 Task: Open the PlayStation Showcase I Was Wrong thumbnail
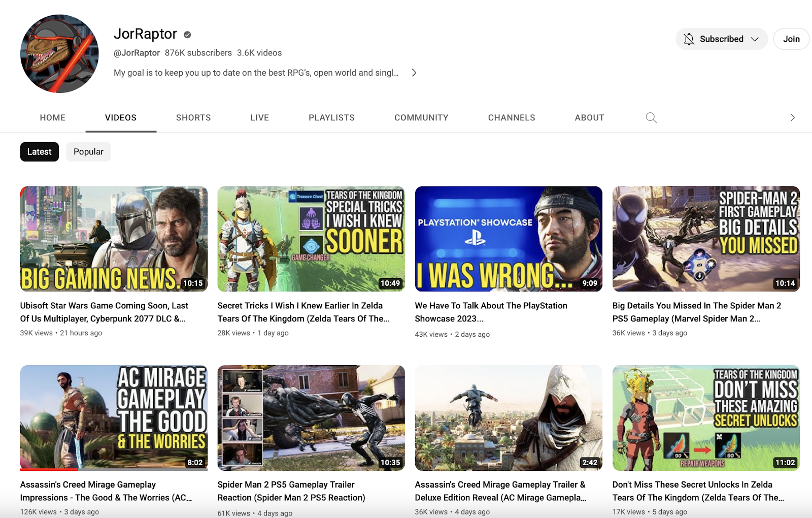click(x=509, y=239)
